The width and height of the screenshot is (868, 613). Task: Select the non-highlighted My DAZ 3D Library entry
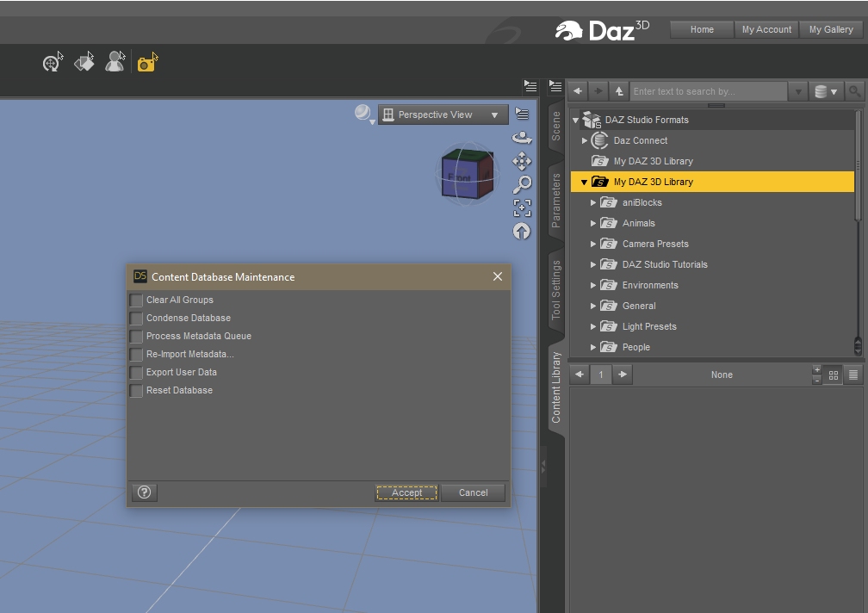(x=654, y=161)
